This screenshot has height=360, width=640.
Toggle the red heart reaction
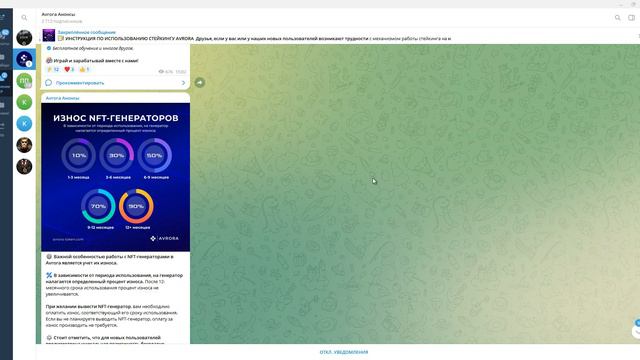[69, 69]
